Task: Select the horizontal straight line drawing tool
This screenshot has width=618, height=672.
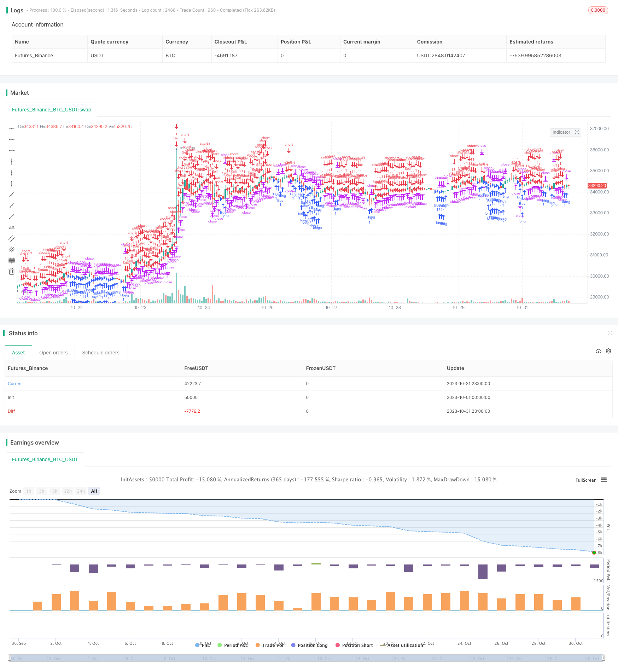Action: point(12,129)
